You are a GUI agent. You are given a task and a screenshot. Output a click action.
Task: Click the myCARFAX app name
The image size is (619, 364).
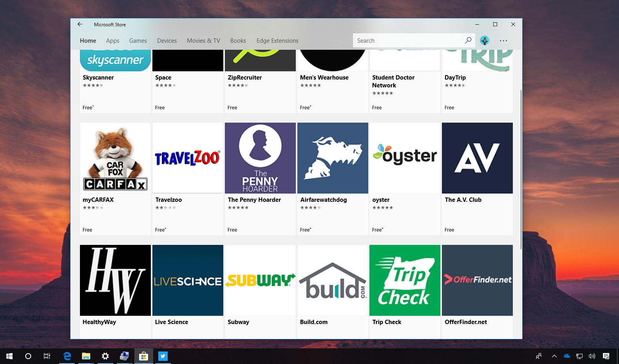[x=98, y=200]
